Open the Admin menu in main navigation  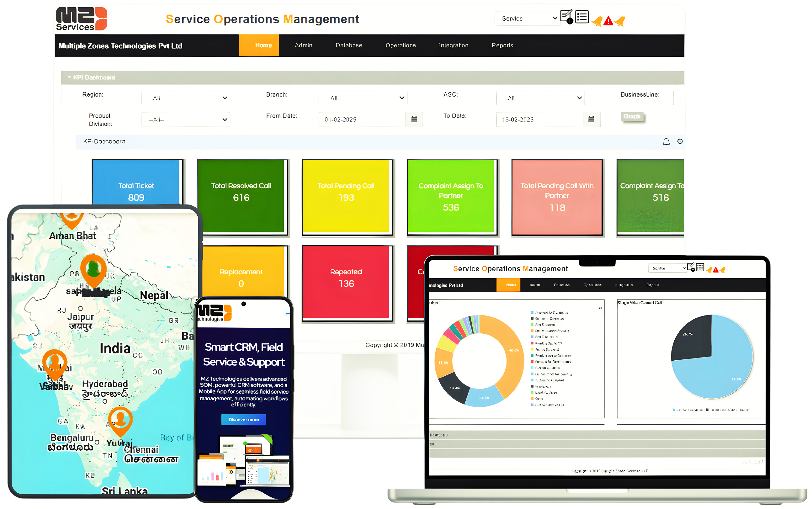click(x=303, y=45)
